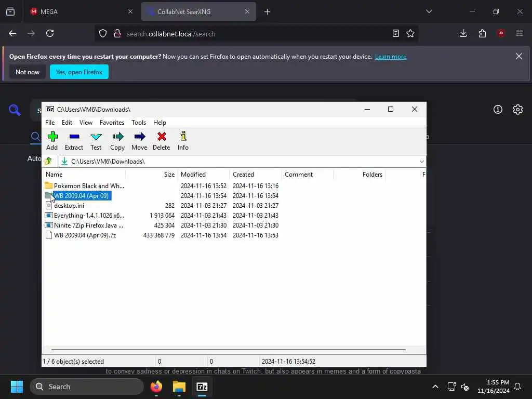The image size is (532, 399).
Task: Open the View menu
Action: coord(86,123)
